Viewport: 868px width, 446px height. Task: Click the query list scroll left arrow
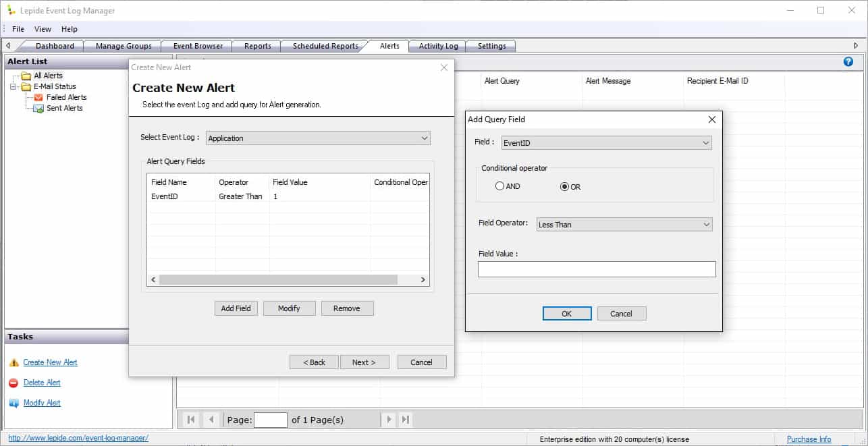coord(153,279)
